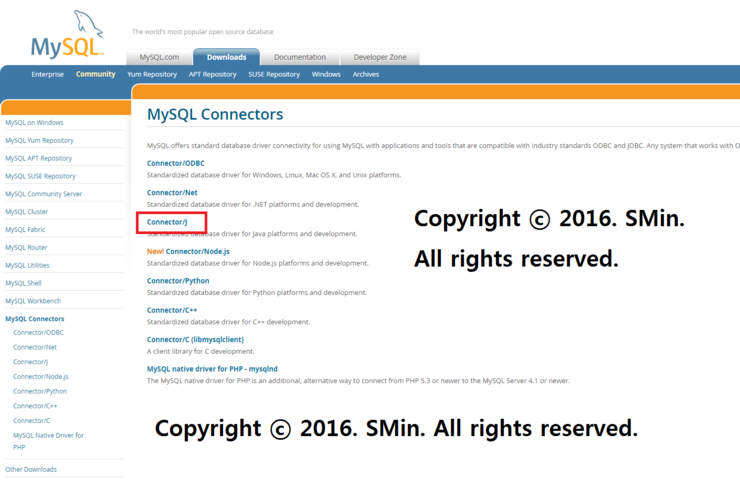Viewport: 740px width, 487px height.
Task: Open Connector/Python sub-item in sidebar
Action: (x=40, y=391)
